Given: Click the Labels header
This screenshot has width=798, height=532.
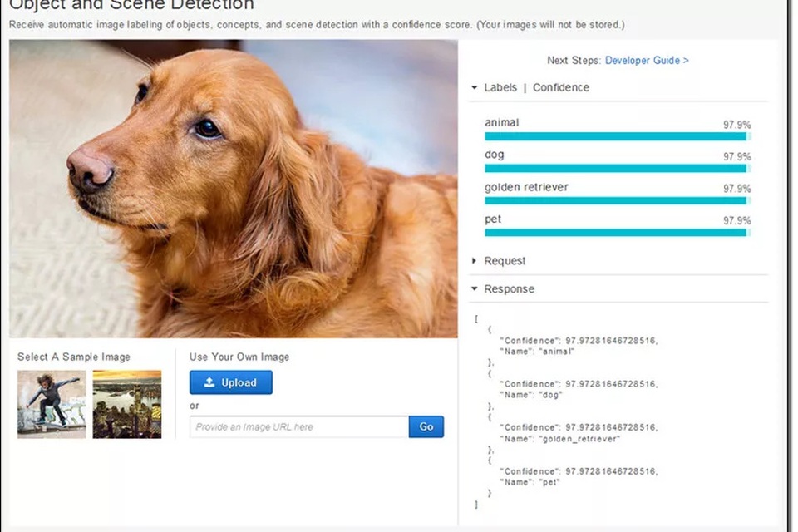Looking at the screenshot, I should 500,87.
